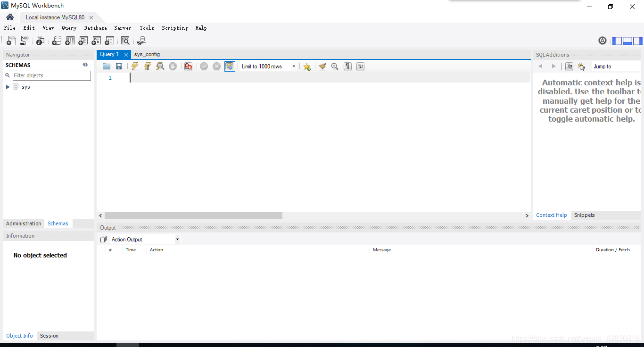This screenshot has height=347, width=644.
Task: Create a new SQL tab icon
Action: tap(11, 41)
